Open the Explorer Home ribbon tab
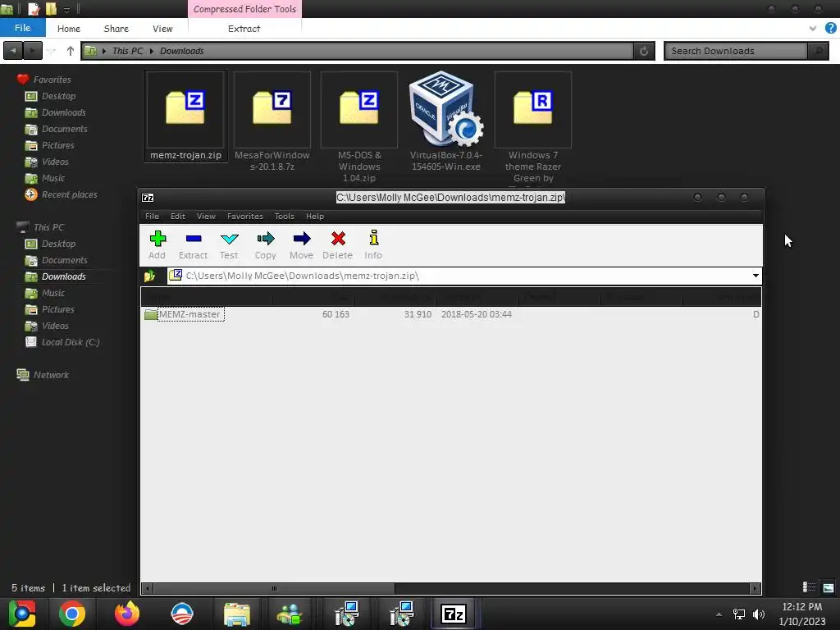 pos(69,29)
